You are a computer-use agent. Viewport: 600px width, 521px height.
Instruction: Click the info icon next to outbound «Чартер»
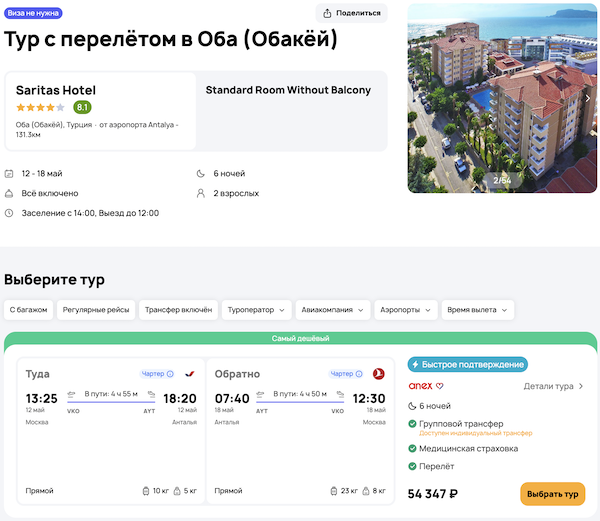170,374
